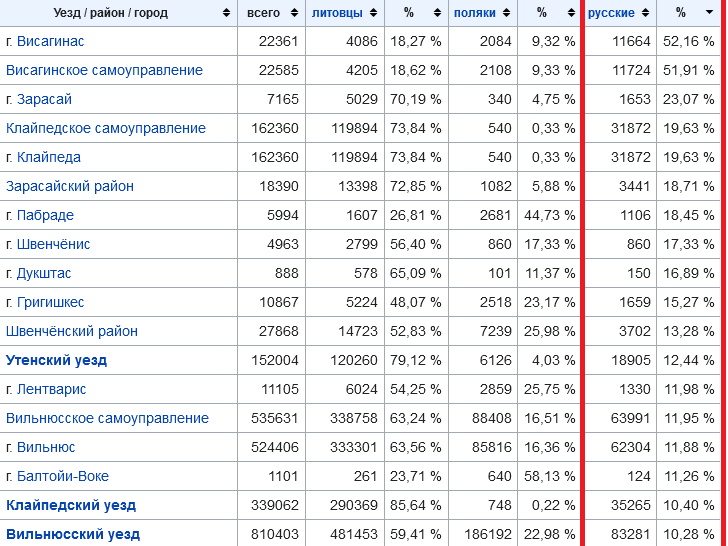Viewport: 728px width, 546px height.
Task: Open Балтойи-Воке link
Action: 63,476
